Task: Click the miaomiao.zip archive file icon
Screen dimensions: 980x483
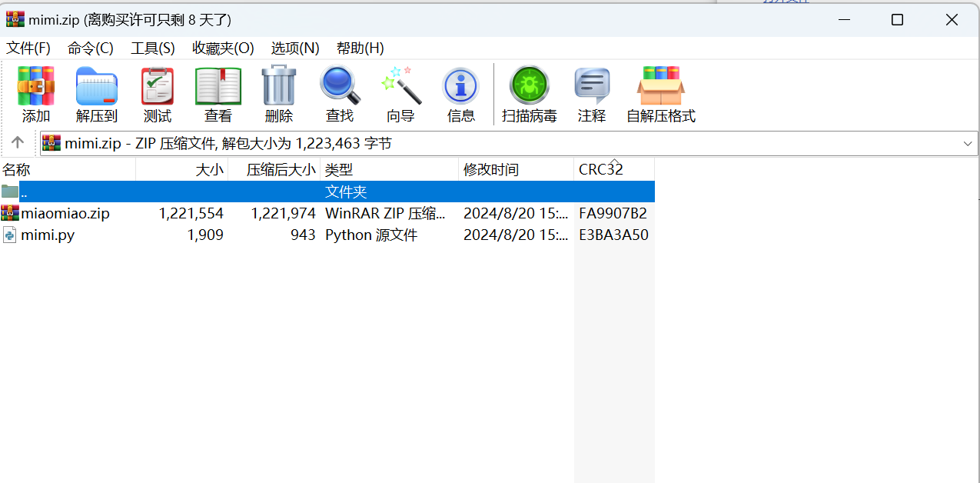Action: [x=10, y=213]
